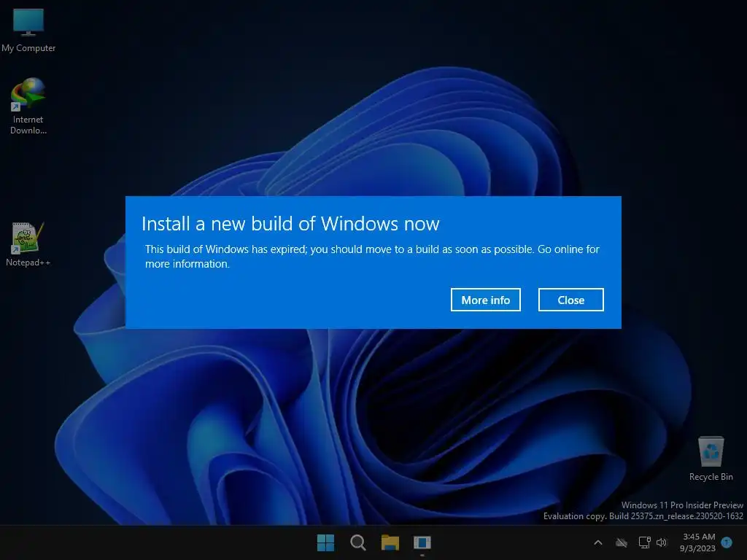Image resolution: width=747 pixels, height=560 pixels.
Task: Open the Windows Start menu
Action: 326,542
